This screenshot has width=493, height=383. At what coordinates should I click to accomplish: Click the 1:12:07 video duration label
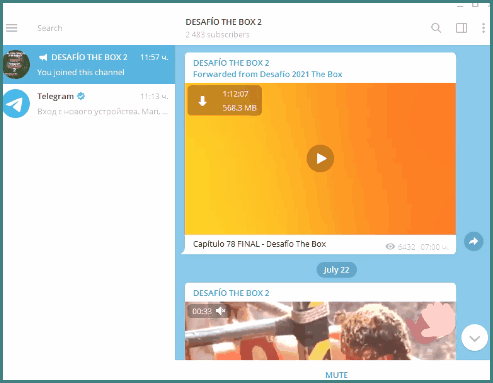click(235, 94)
